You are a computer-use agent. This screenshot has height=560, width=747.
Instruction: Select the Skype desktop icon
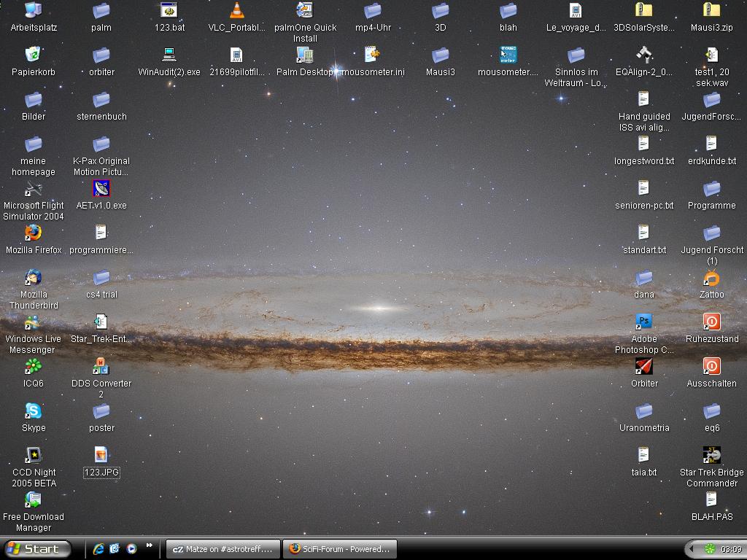[x=33, y=411]
